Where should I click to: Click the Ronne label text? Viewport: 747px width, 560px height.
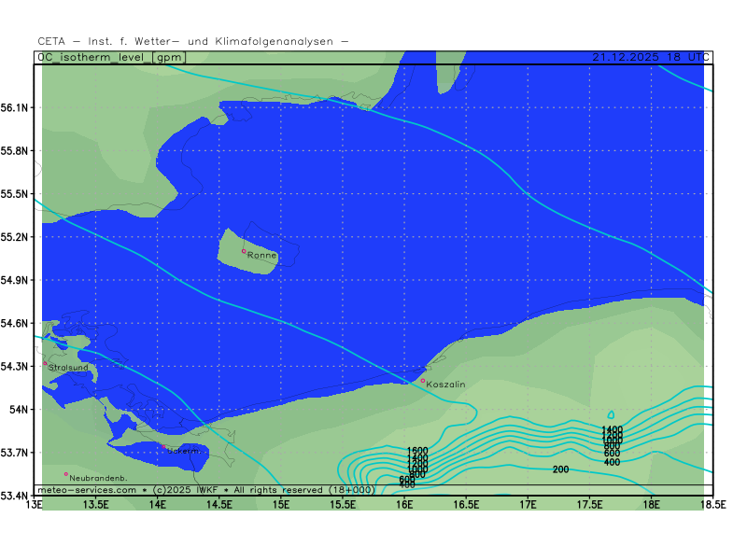262,255
